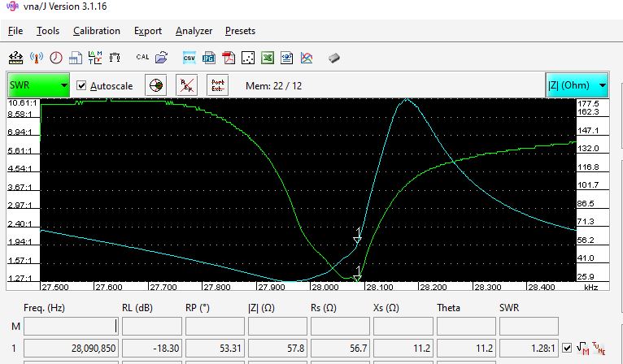Image resolution: width=623 pixels, height=364 pixels.
Task: Open the Calibration menu
Action: point(96,31)
